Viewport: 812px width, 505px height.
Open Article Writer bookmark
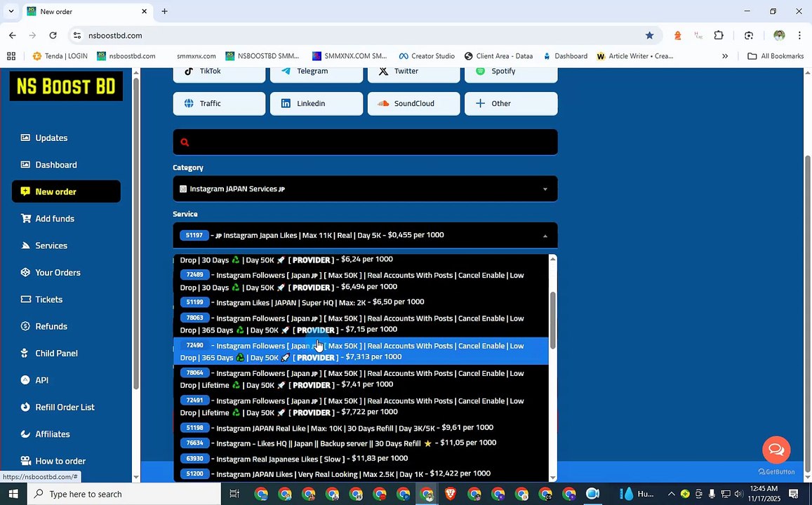[x=635, y=56]
